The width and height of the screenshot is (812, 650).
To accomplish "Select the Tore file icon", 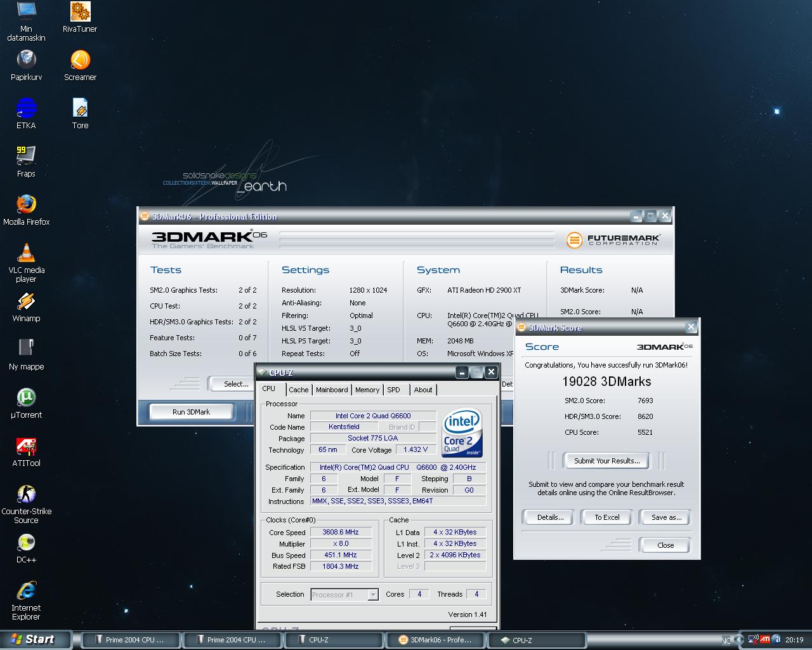I will [x=80, y=114].
